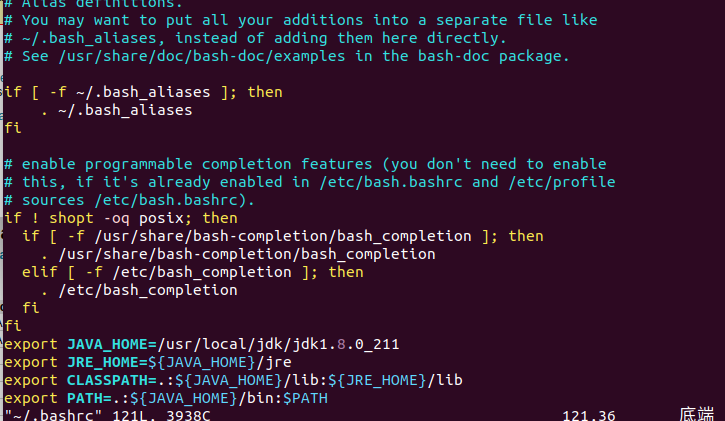Click the JRE_HOME variable name in export line
This screenshot has width=725, height=421.
[x=103, y=362]
